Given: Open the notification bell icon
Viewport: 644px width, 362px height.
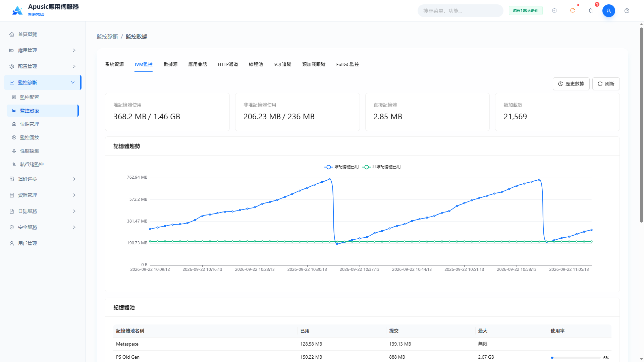Looking at the screenshot, I should [x=591, y=11].
